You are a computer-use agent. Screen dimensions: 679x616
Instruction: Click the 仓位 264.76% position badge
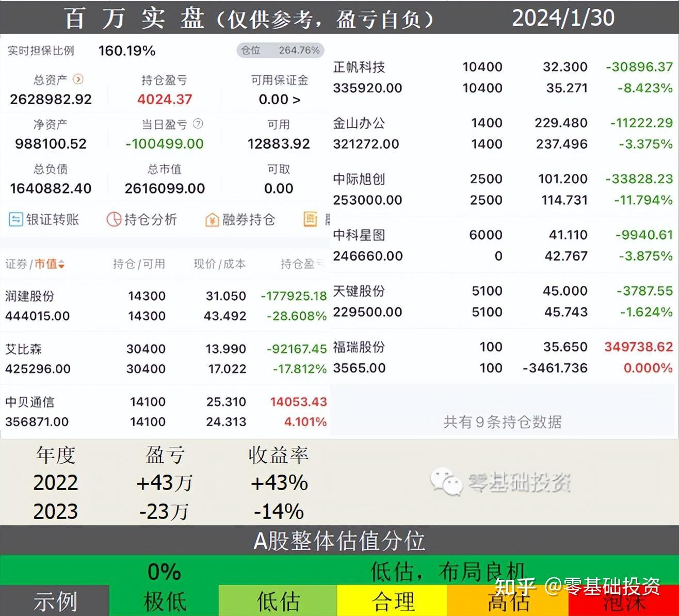pos(279,51)
